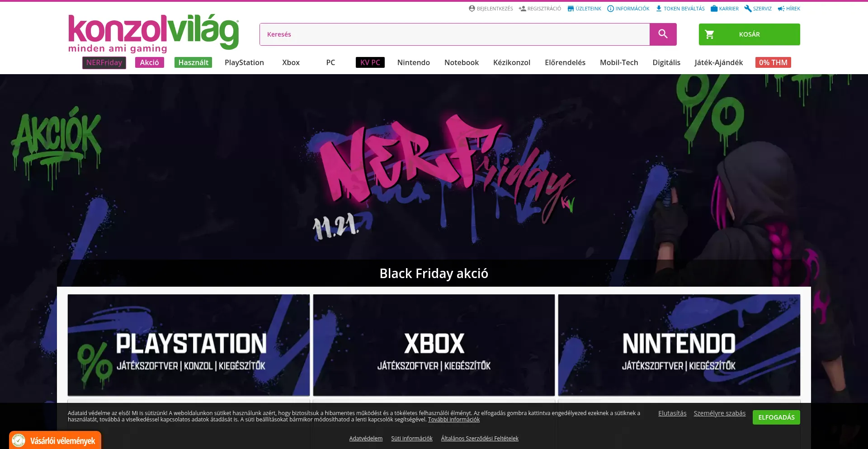Accept cookies with Elfogadás button
Screen dimensions: 868x449
[x=776, y=417]
